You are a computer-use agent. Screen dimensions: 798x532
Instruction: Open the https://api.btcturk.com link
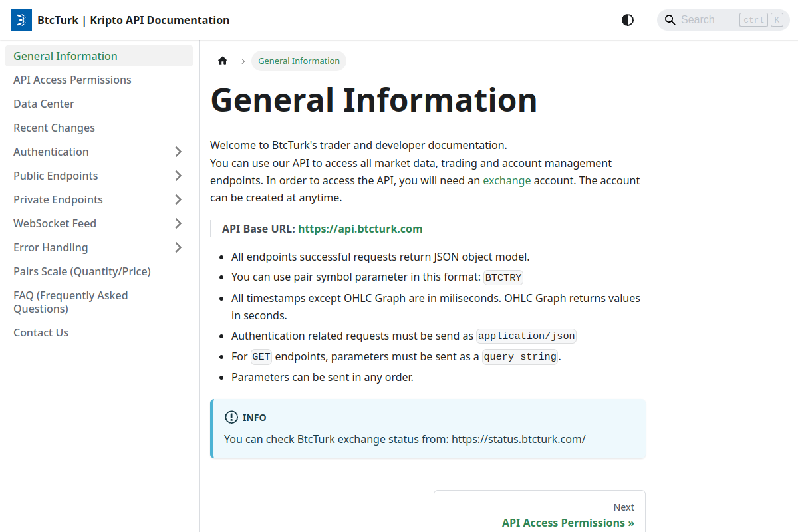[360, 229]
